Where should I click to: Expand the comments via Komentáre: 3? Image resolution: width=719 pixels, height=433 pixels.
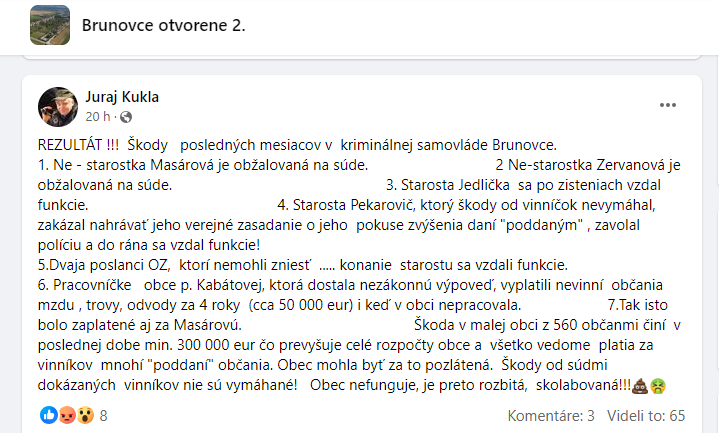(551, 414)
